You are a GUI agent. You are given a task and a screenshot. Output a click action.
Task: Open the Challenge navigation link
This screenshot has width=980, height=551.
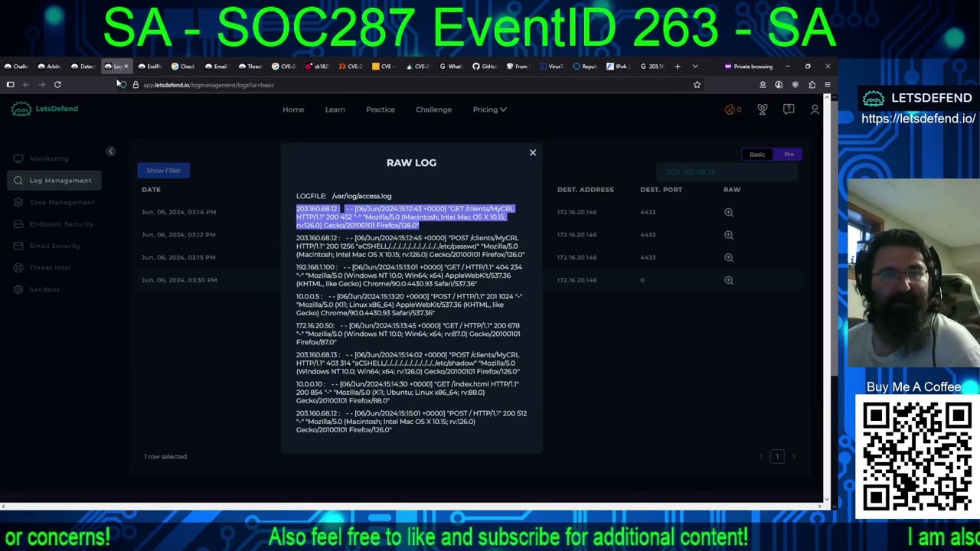coord(433,109)
